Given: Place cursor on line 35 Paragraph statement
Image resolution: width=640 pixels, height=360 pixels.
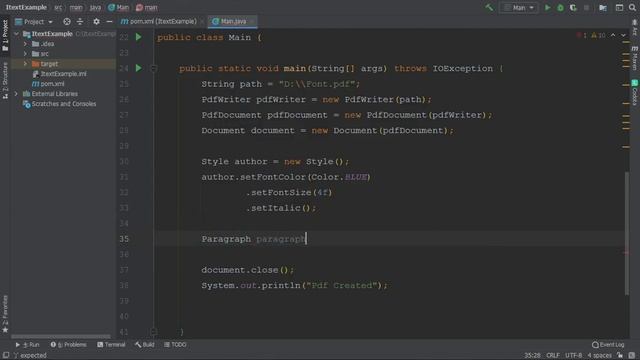Looking at the screenshot, I should pyautogui.click(x=253, y=239).
